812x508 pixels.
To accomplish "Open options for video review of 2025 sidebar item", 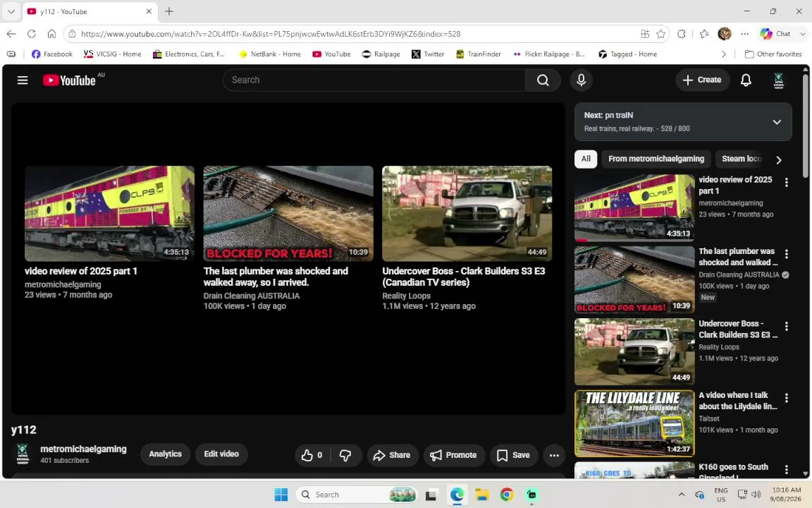I will (786, 183).
